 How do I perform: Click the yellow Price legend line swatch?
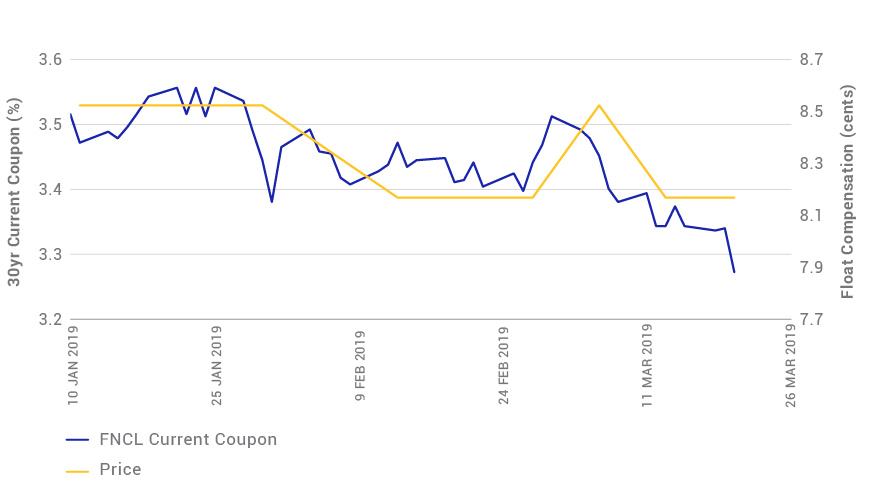click(x=78, y=469)
